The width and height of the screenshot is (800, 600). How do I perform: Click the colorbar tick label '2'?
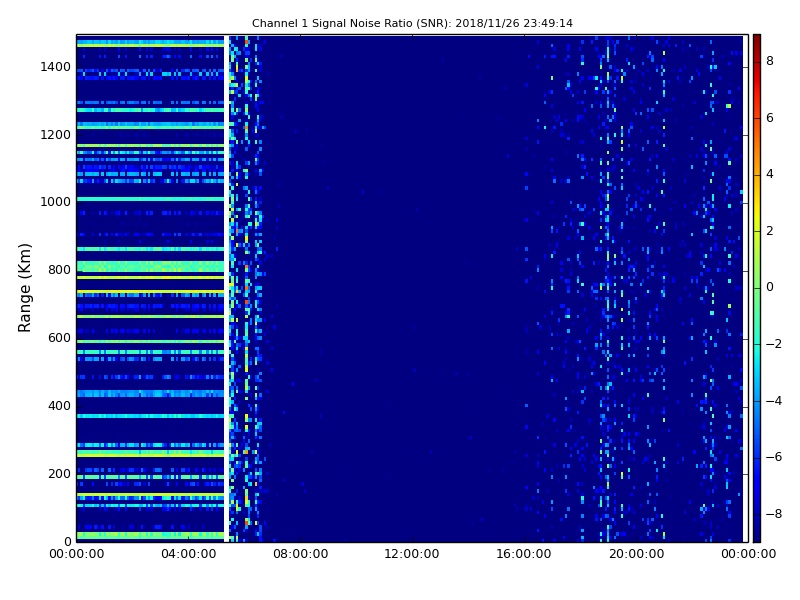click(770, 231)
